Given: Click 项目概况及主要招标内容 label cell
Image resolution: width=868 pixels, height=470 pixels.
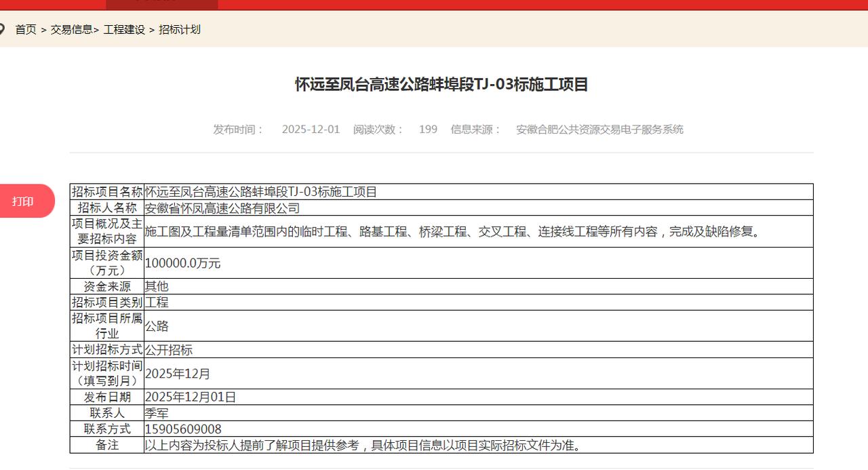Looking at the screenshot, I should (107, 231).
